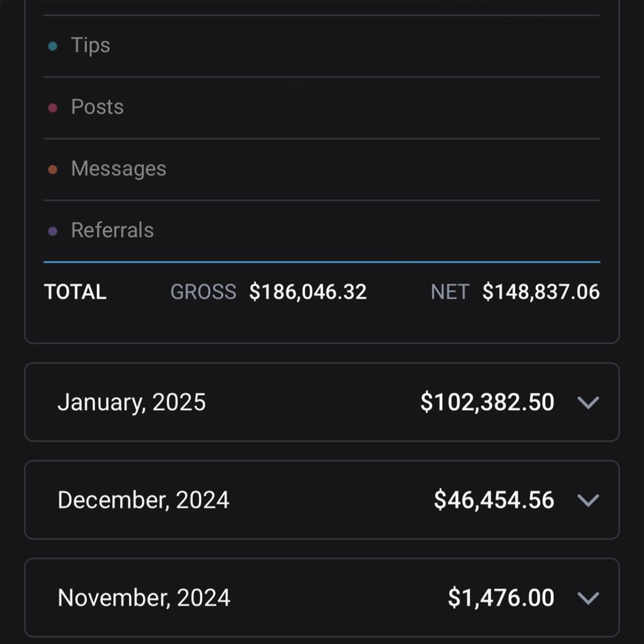Click the $1,476.00 November amount

(x=501, y=598)
